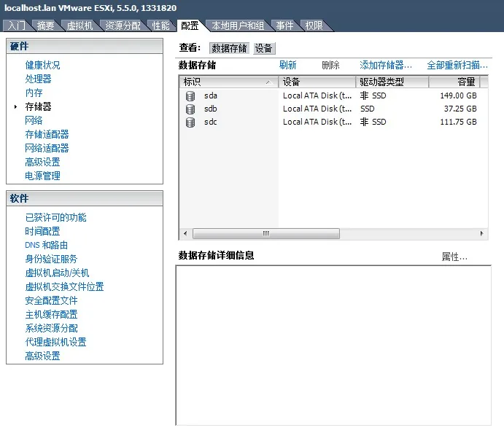Open the 处理器 hardware link
This screenshot has height=441, width=504.
tap(38, 79)
